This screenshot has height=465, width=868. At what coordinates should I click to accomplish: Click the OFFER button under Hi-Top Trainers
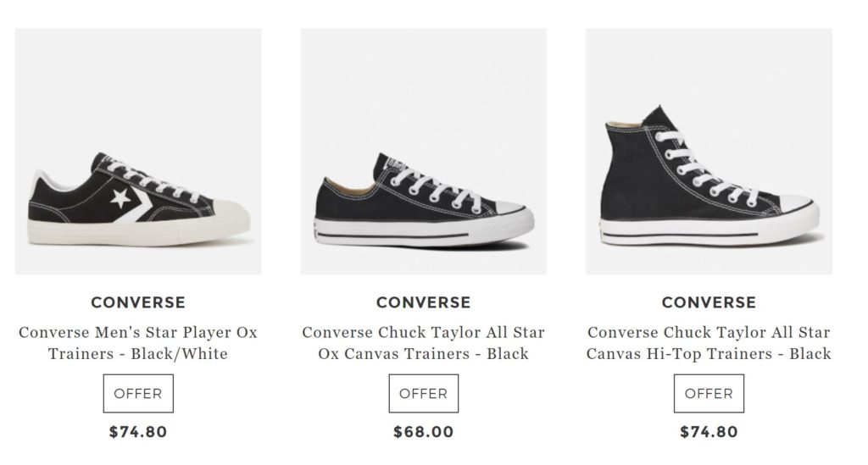click(x=709, y=394)
